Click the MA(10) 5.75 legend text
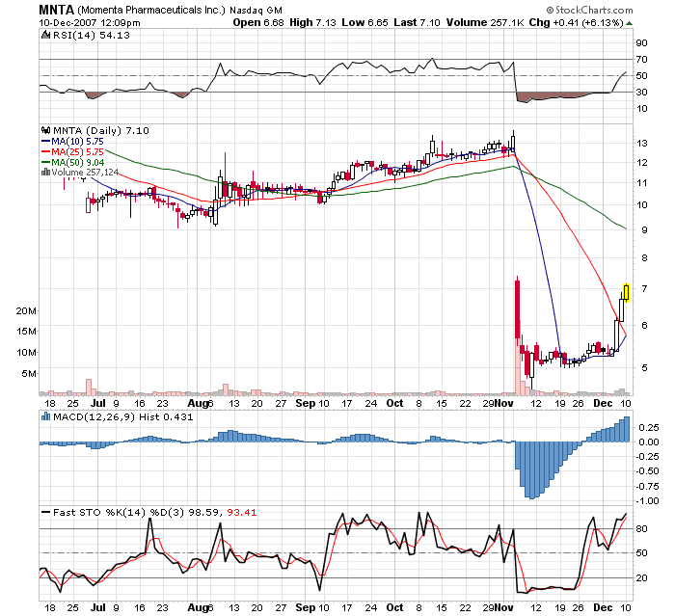The height and width of the screenshot is (616, 675). coord(77,141)
